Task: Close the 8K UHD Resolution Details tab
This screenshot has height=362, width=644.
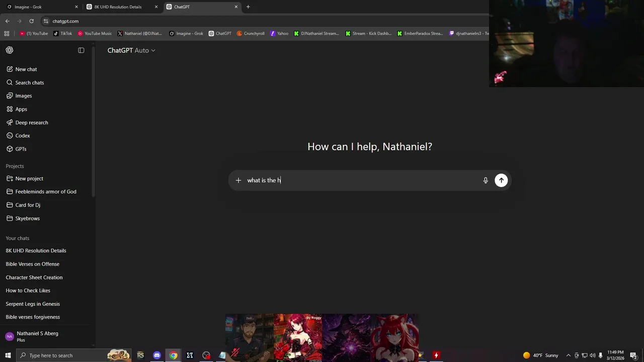Action: (156, 7)
